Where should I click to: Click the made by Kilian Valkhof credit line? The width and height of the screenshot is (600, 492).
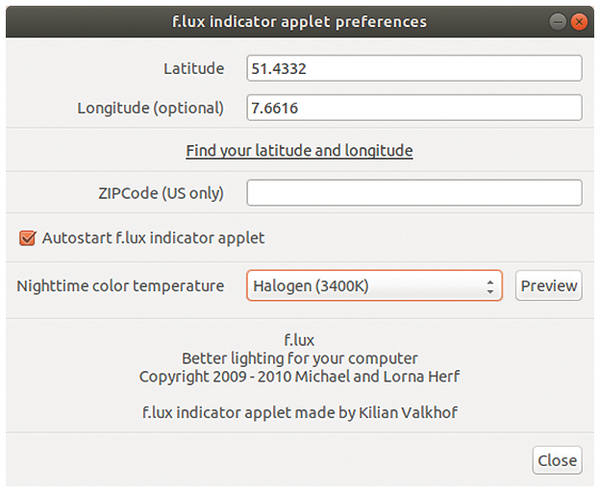(x=300, y=412)
